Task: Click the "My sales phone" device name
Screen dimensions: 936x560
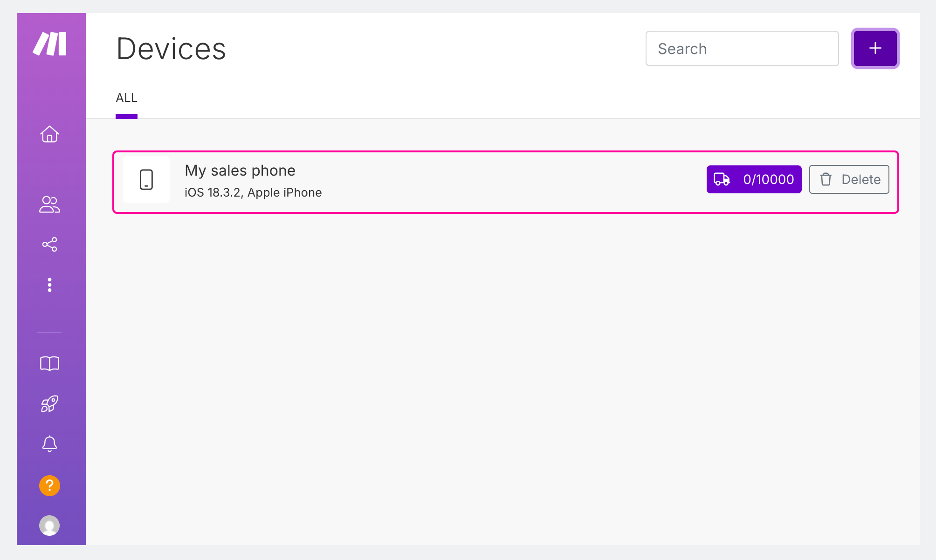Action: pyautogui.click(x=240, y=171)
